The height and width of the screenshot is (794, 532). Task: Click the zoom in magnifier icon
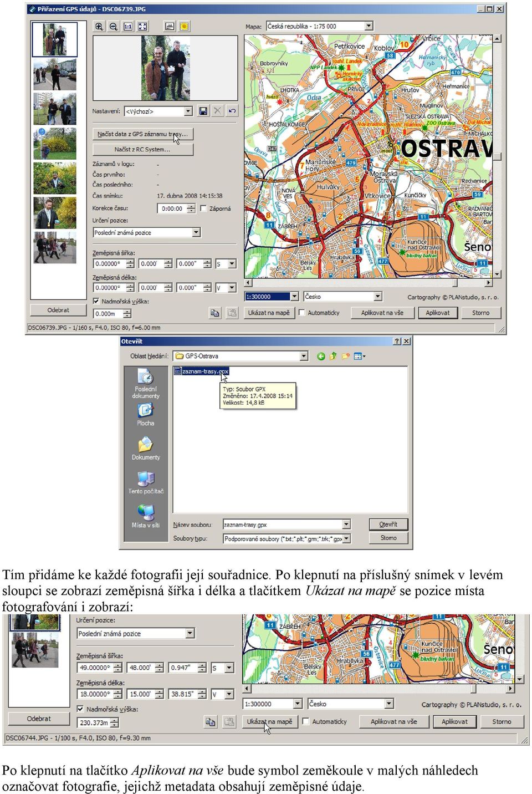coord(99,27)
